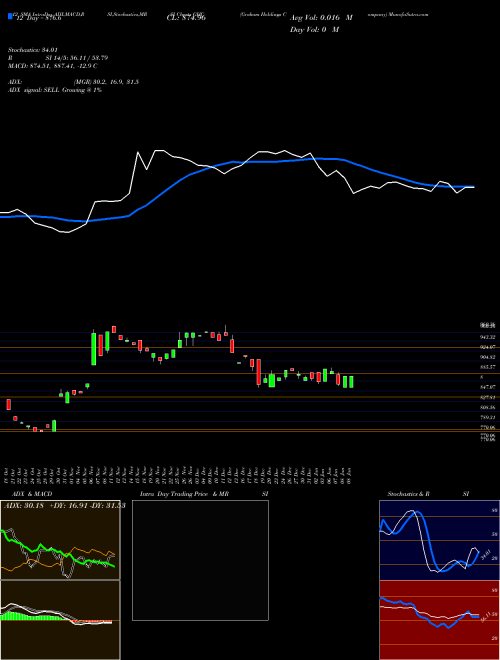Click the empty intraday trading price panel
Viewport: 500px width, 660px height.
click(x=200, y=560)
